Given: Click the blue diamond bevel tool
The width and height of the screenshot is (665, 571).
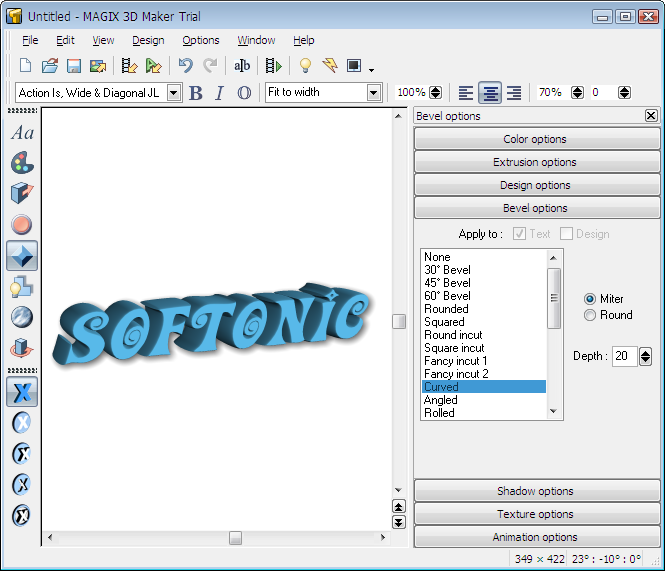Looking at the screenshot, I should (22, 256).
